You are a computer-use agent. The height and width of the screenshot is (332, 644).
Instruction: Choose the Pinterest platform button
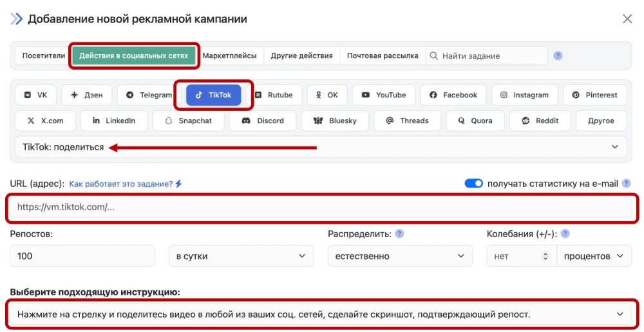coord(594,95)
